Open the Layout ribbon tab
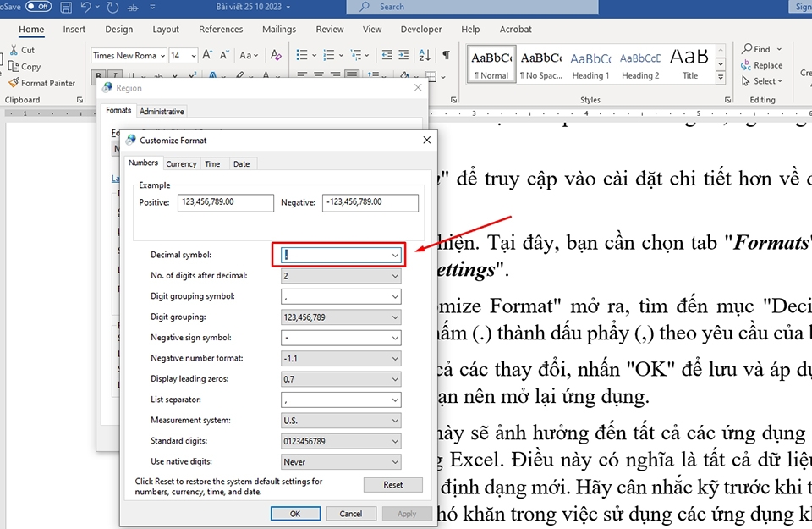 (x=166, y=30)
